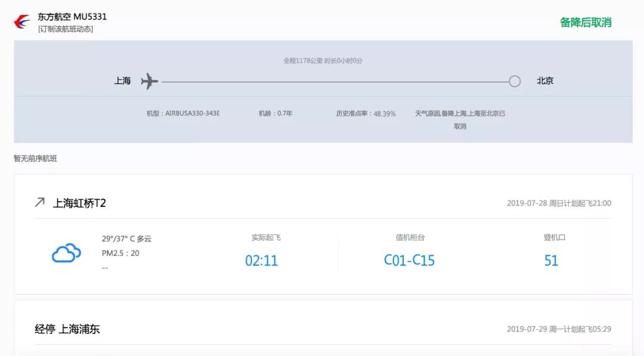Click the China Eastern airline logo
This screenshot has width=644, height=356.
[22, 21]
